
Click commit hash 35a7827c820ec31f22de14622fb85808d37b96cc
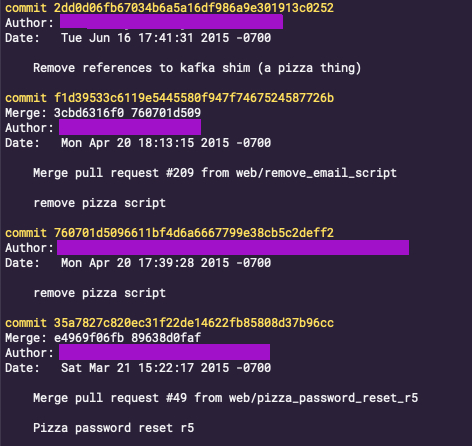(x=194, y=323)
